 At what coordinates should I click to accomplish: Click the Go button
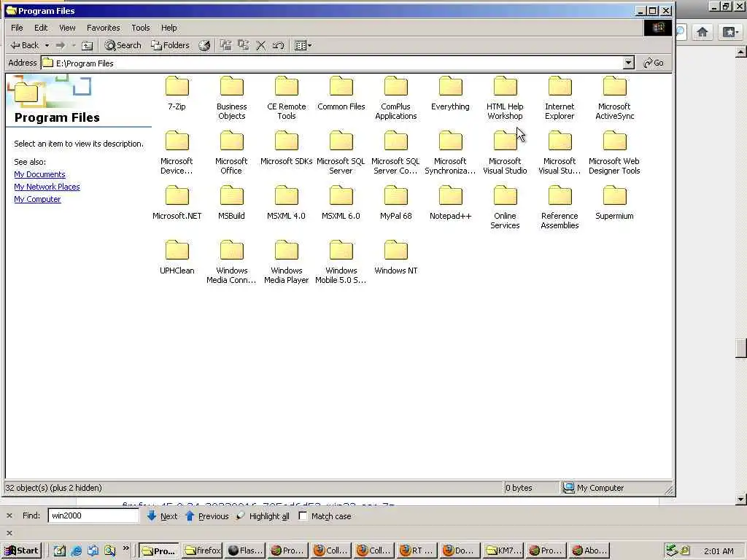(x=654, y=63)
